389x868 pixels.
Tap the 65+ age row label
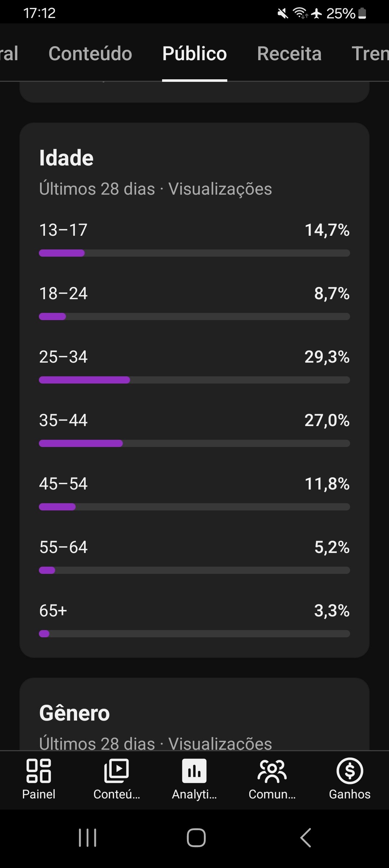(53, 611)
